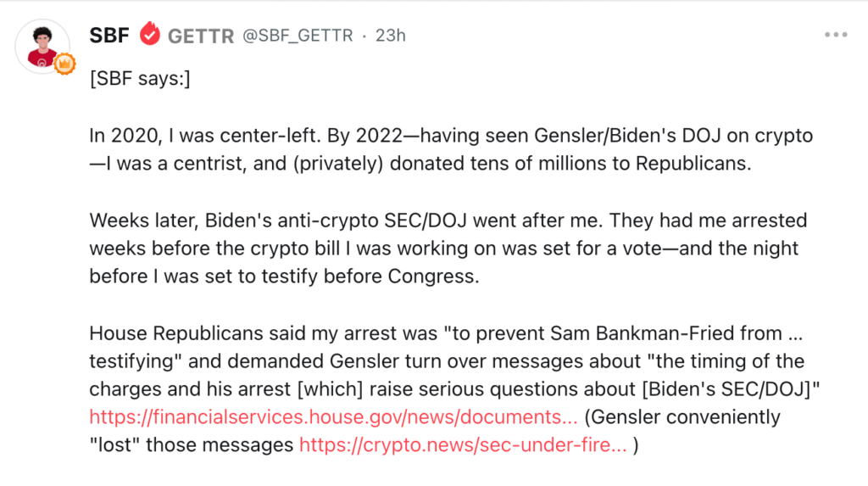Click the red verified checkmark badge
The image size is (868, 486).
(149, 36)
